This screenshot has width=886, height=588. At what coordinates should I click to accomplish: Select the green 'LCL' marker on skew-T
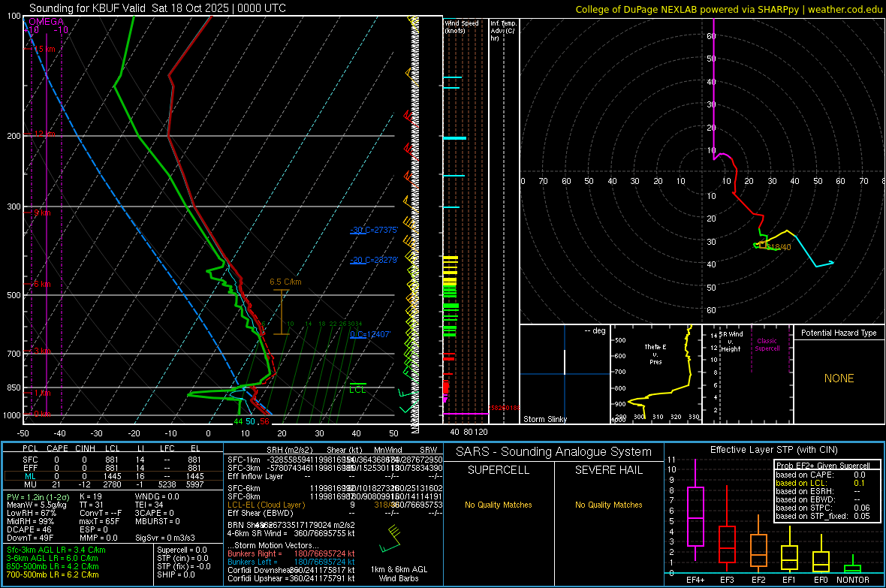pos(357,390)
